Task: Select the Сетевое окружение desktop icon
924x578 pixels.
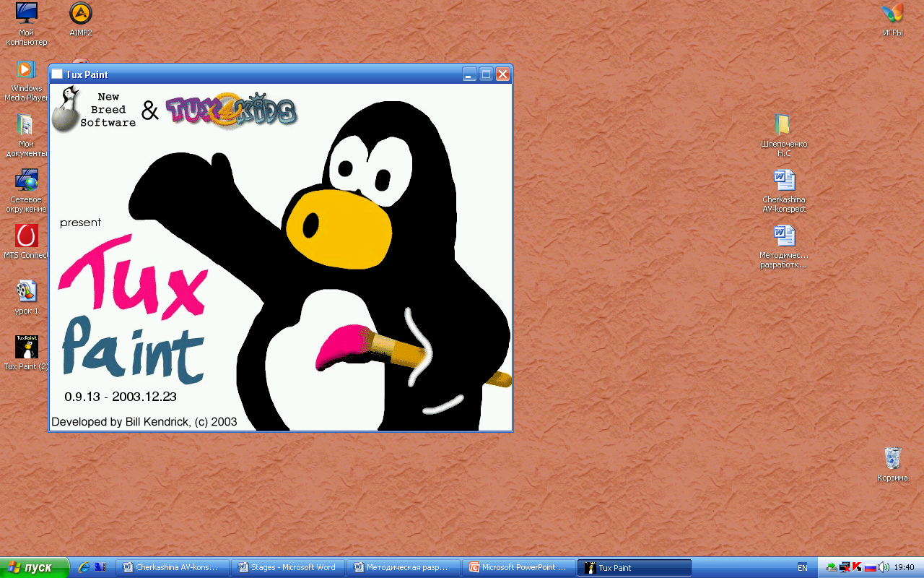Action: [x=27, y=191]
